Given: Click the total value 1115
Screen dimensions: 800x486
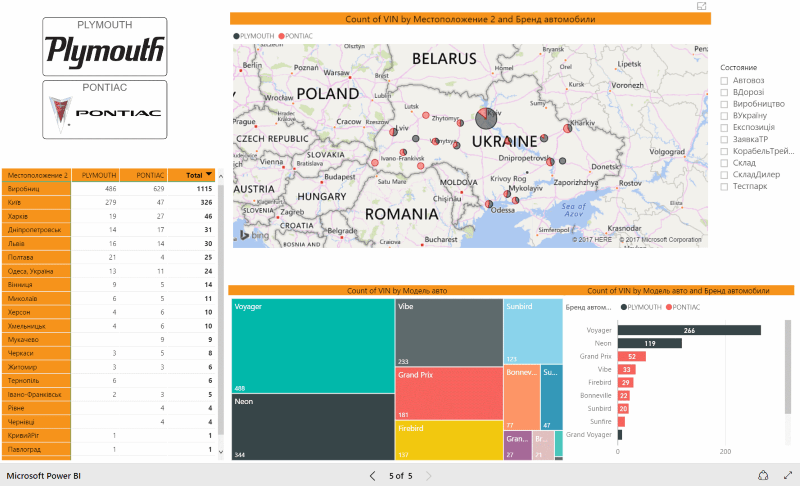Looking at the screenshot, I should [204, 189].
